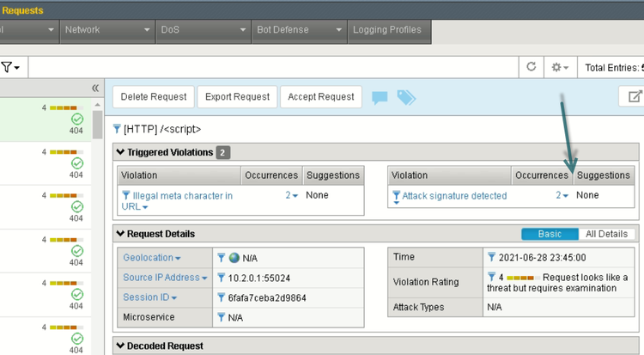Viewport: 644px width, 355px height.
Task: Click the Delete Request button
Action: [x=153, y=97]
